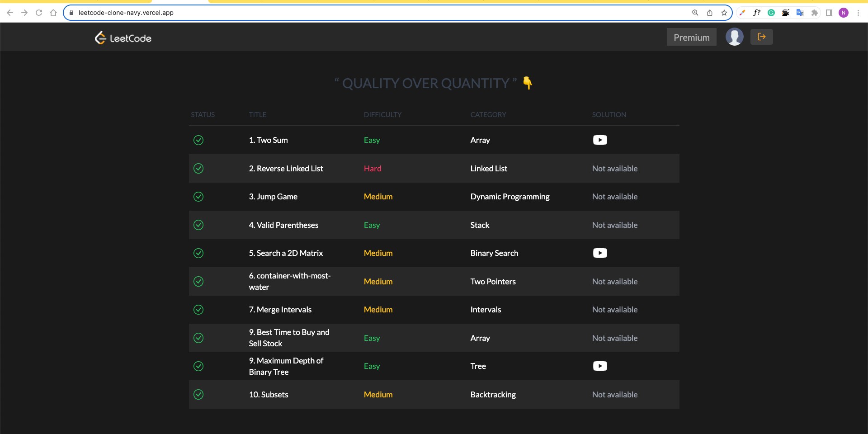Open the user profile avatar
This screenshot has width=868, height=434.
click(x=734, y=37)
